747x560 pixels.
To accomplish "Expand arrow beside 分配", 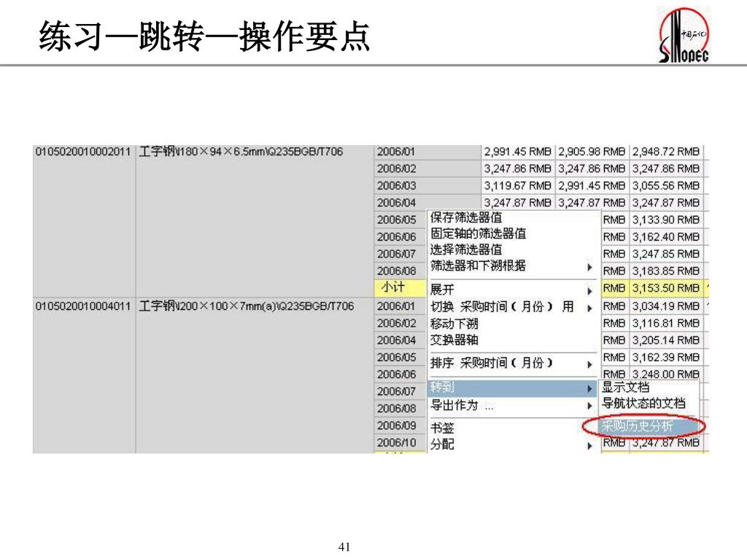I will [x=589, y=446].
